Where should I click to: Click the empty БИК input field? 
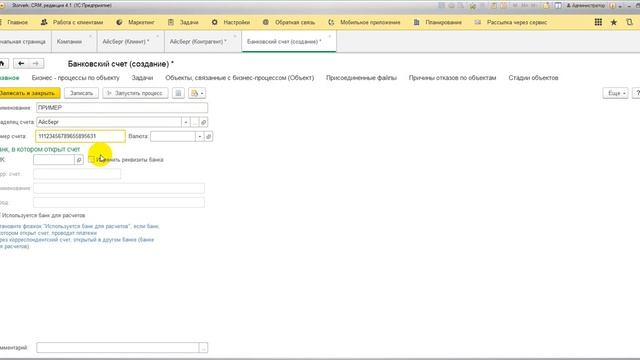pyautogui.click(x=54, y=160)
